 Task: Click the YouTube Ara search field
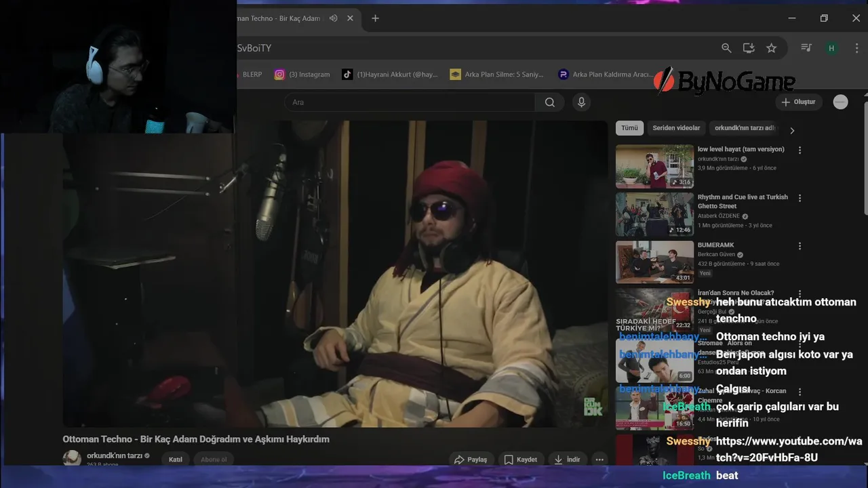tap(410, 102)
